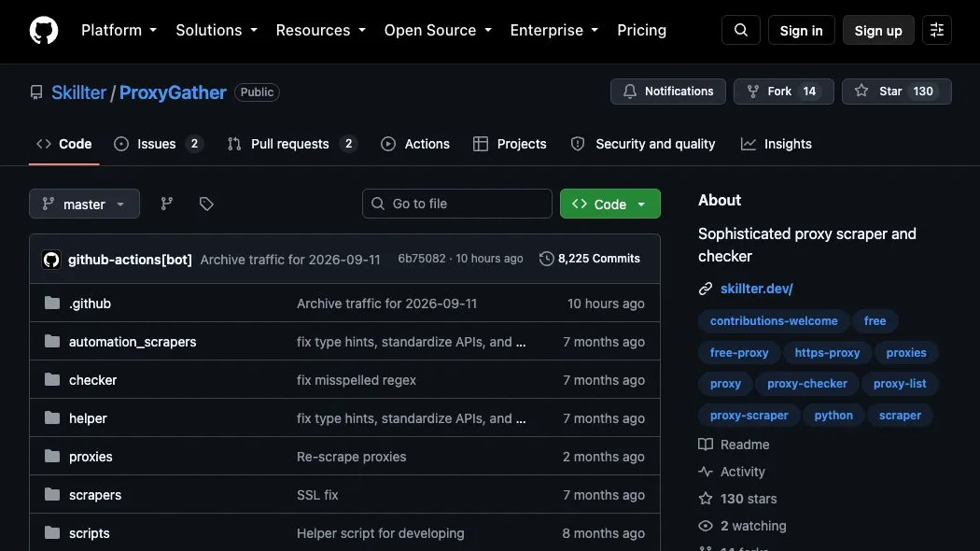Open the skillter.dev website link

(756, 289)
